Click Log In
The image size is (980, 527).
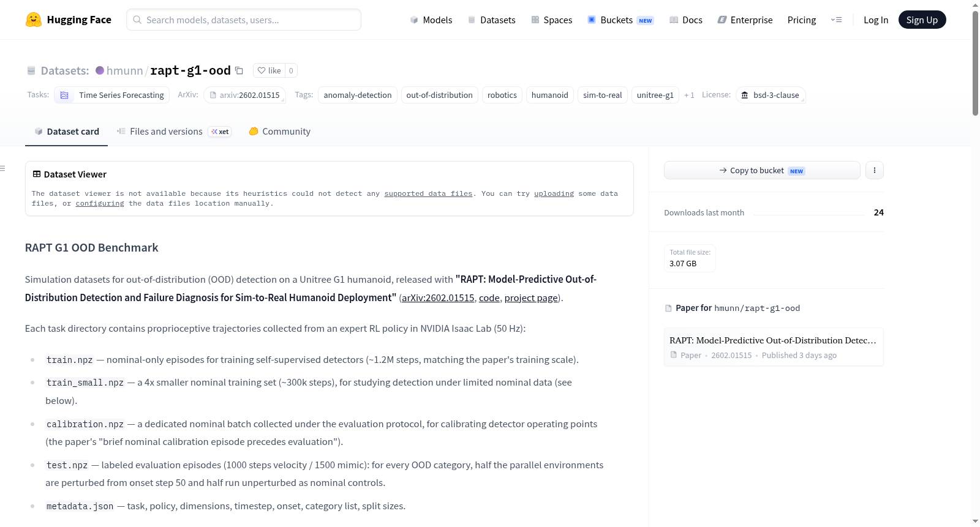(876, 20)
